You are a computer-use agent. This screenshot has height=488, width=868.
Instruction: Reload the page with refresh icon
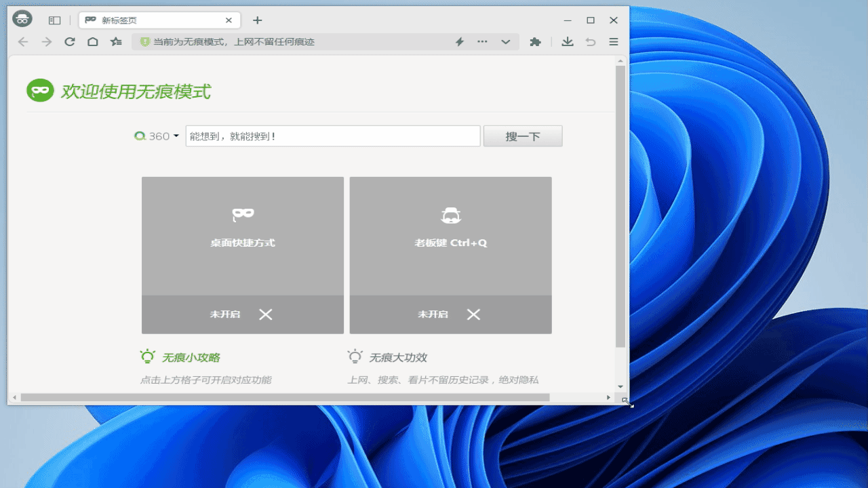tap(69, 42)
